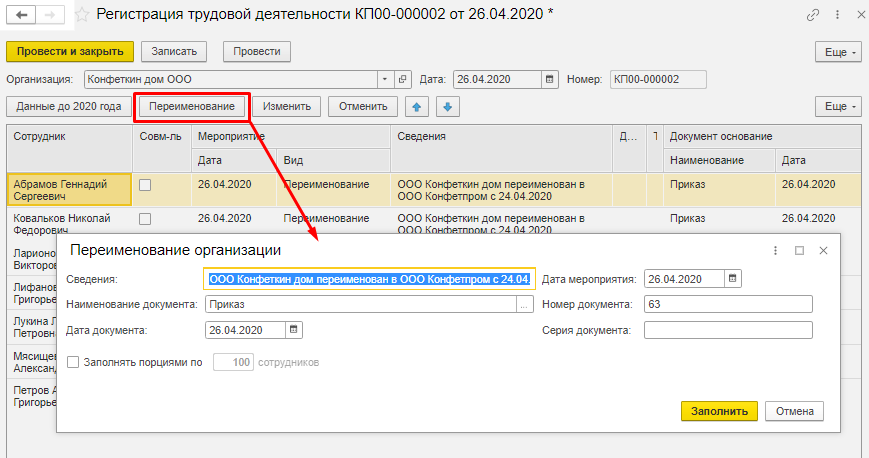Maximize the Переименование организации dialog

(799, 251)
